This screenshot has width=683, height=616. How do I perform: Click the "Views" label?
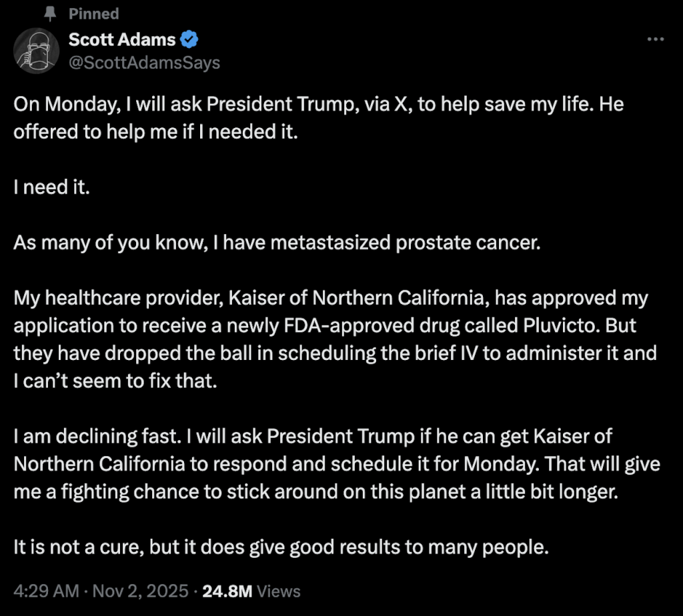(278, 591)
